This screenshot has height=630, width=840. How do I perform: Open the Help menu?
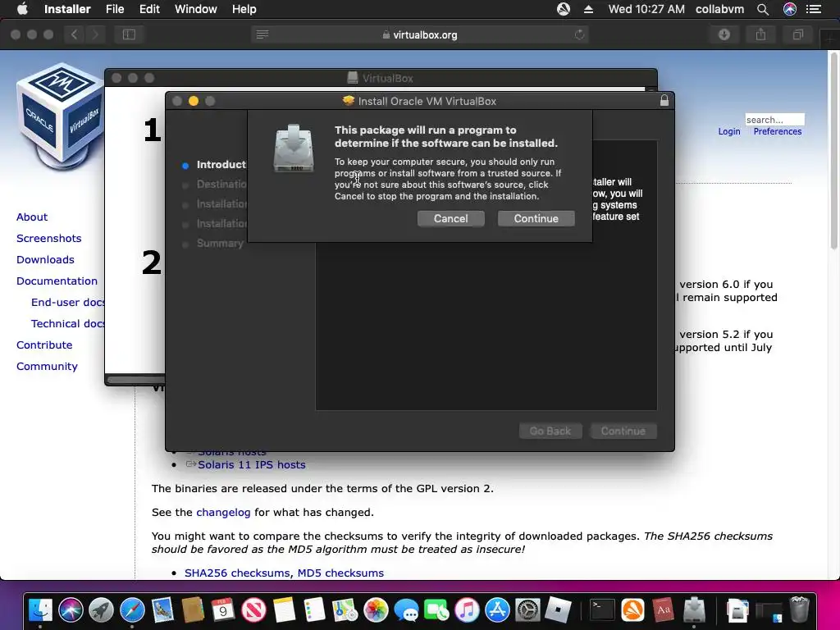(x=244, y=9)
